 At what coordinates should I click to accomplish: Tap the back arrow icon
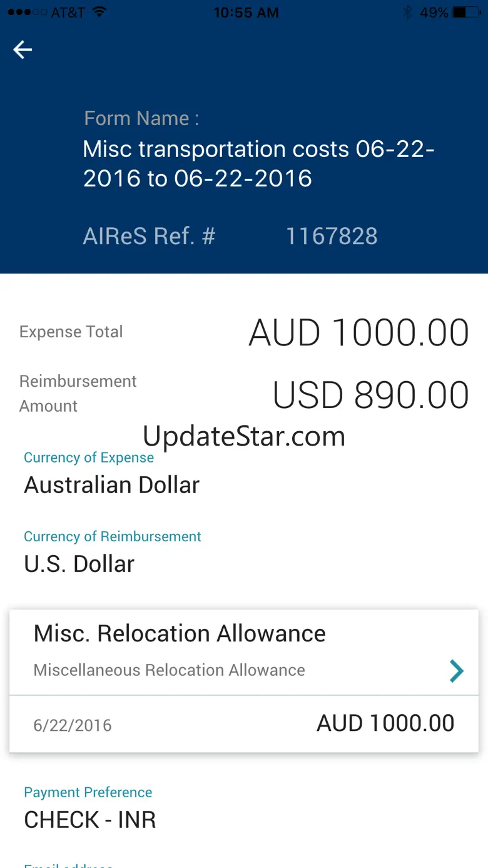(23, 49)
